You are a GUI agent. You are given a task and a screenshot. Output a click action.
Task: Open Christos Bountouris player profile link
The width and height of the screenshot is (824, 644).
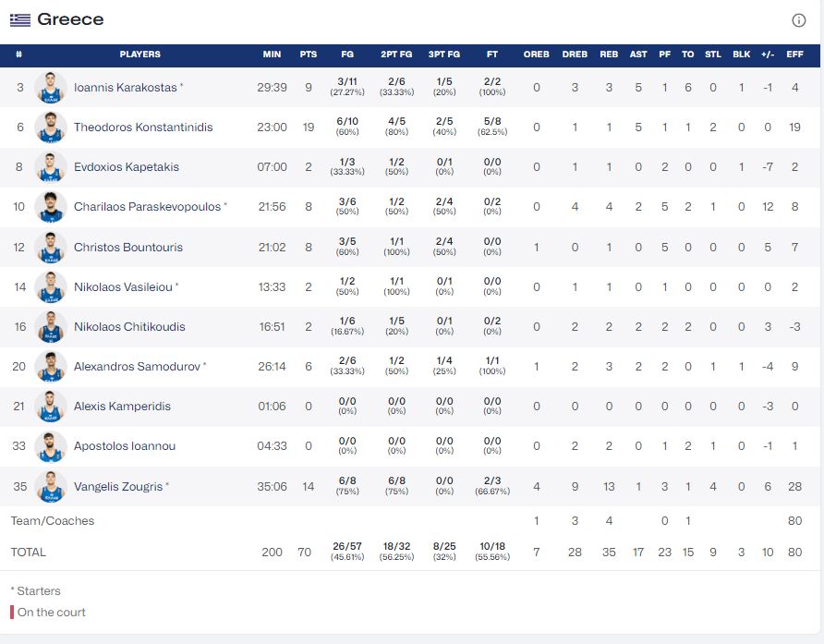(128, 248)
